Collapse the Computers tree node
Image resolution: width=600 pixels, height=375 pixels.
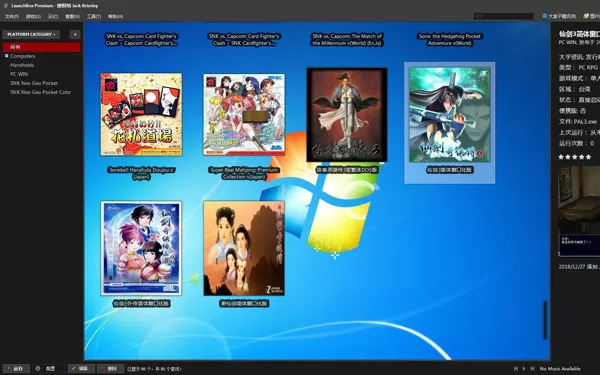click(7, 56)
